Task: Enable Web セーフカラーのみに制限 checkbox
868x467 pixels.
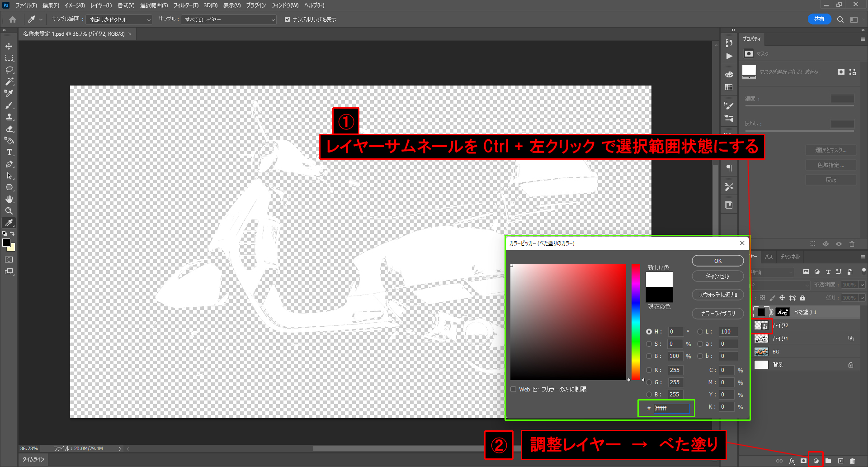Action: pos(513,389)
